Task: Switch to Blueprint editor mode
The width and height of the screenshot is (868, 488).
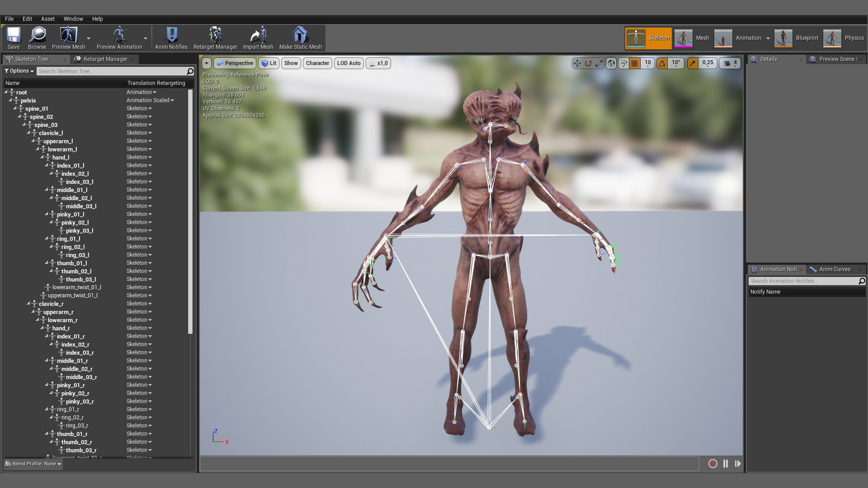Action: [x=797, y=38]
